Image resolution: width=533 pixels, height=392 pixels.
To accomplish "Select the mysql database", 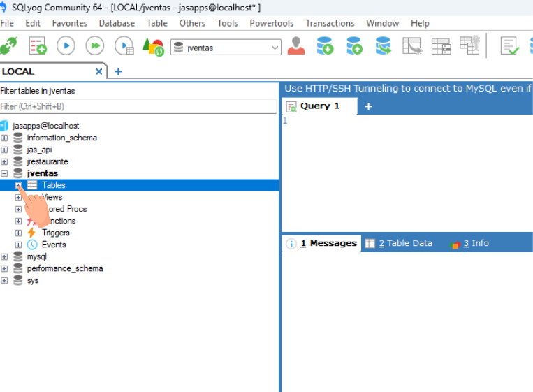I will (x=37, y=256).
